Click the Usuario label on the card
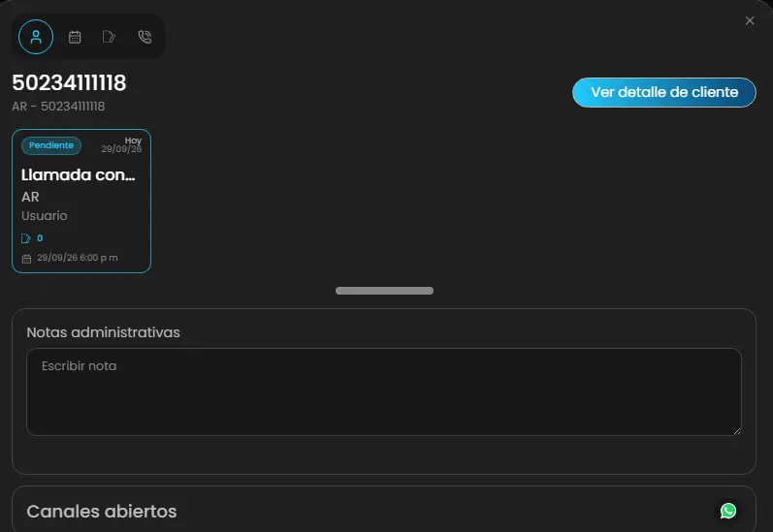Image resolution: width=773 pixels, height=532 pixels. pyautogui.click(x=45, y=216)
